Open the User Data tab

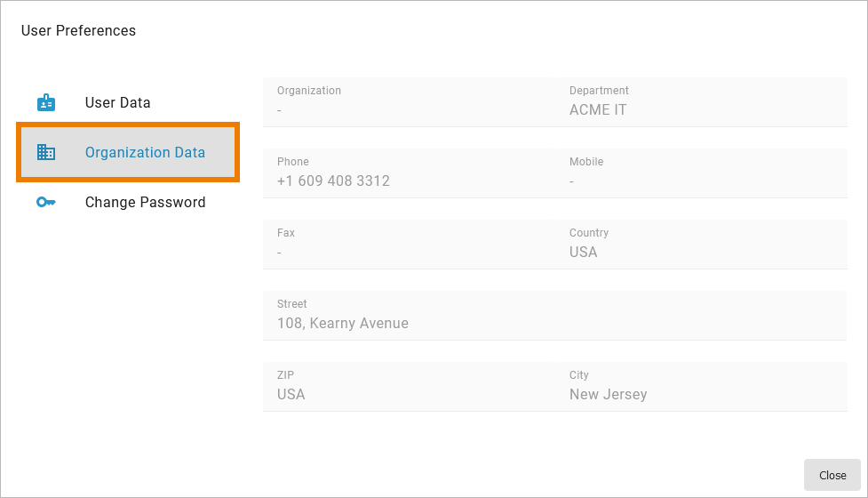(x=117, y=102)
